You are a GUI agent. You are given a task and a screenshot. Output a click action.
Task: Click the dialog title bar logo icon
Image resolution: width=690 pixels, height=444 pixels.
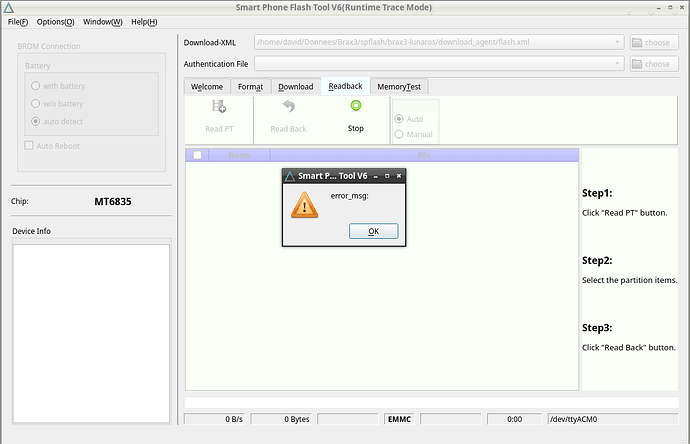tap(290, 176)
